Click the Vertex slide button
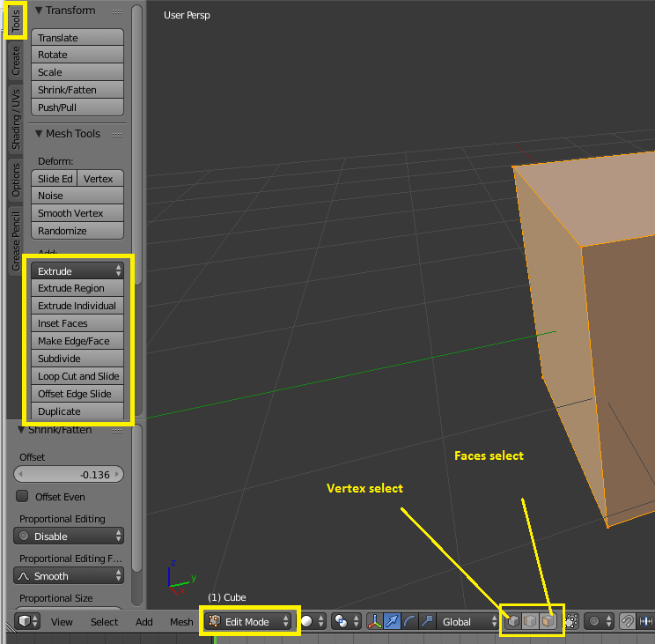655x644 pixels. [x=100, y=179]
